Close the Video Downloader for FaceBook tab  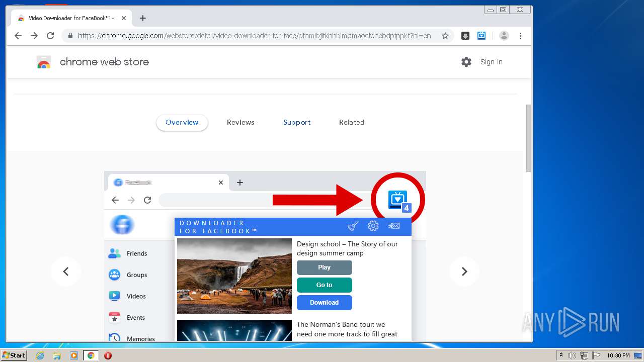125,18
